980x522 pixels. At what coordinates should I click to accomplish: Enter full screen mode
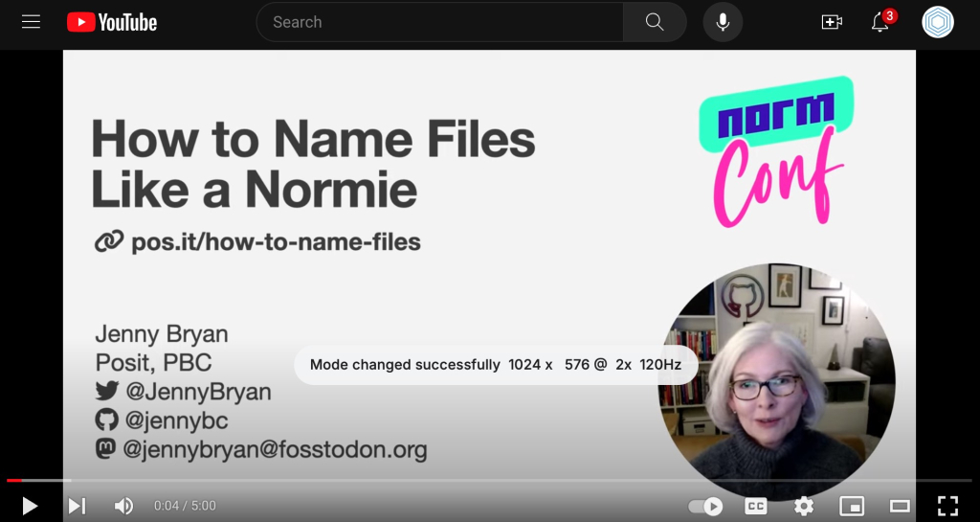(x=948, y=506)
